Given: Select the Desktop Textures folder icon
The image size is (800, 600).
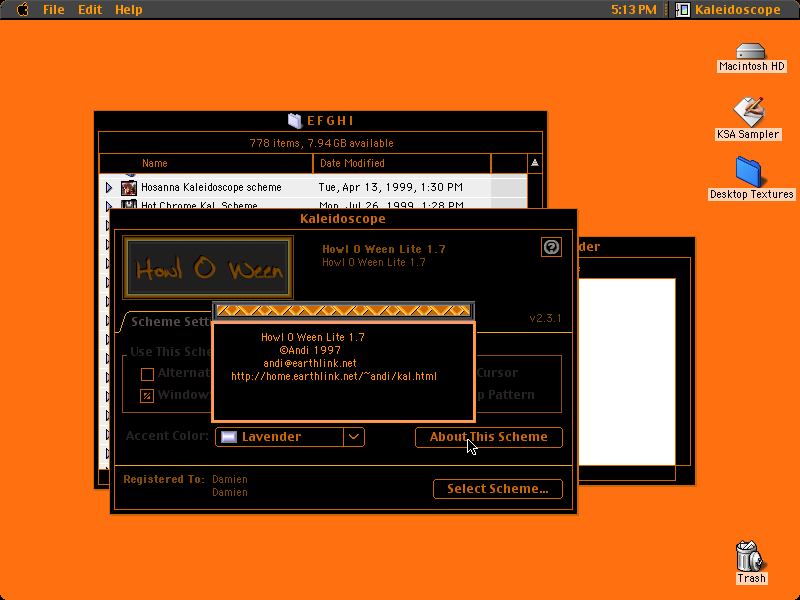Looking at the screenshot, I should pos(748,172).
